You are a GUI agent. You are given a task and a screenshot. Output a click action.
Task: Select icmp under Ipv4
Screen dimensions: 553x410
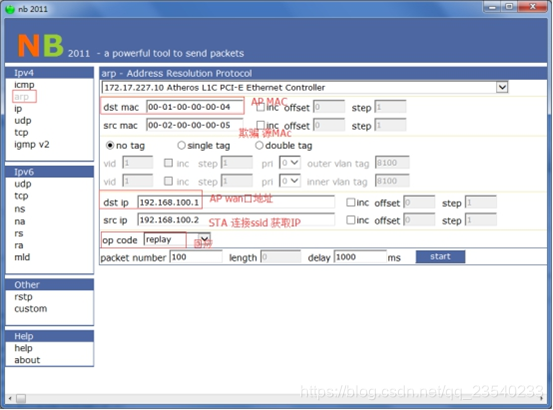pos(24,85)
